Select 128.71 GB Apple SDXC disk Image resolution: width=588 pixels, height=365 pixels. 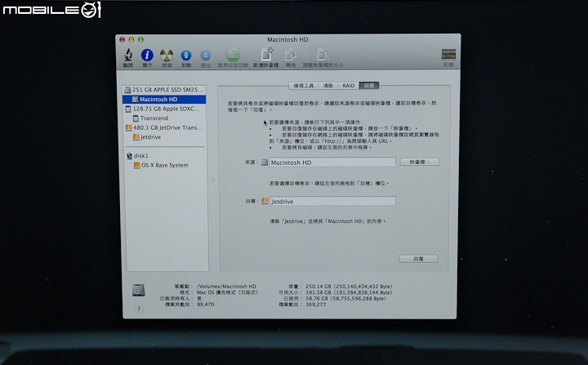[164, 109]
